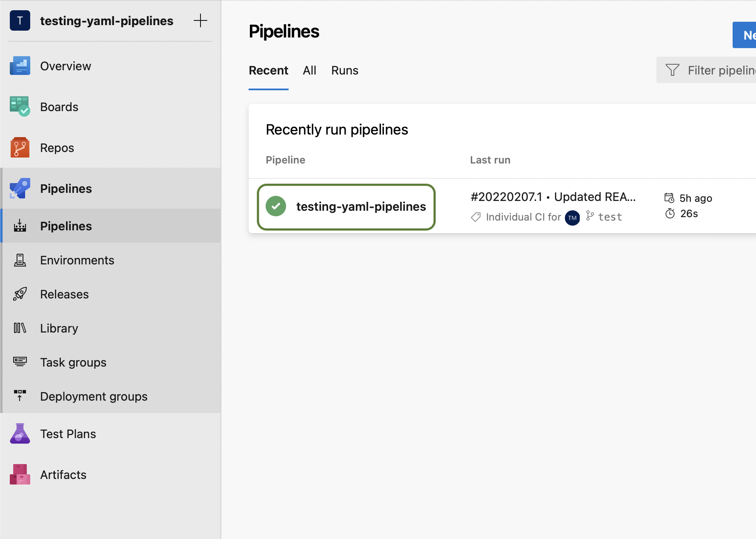Click the plus icon beside project name
Image resolution: width=756 pixels, height=539 pixels.
(200, 20)
